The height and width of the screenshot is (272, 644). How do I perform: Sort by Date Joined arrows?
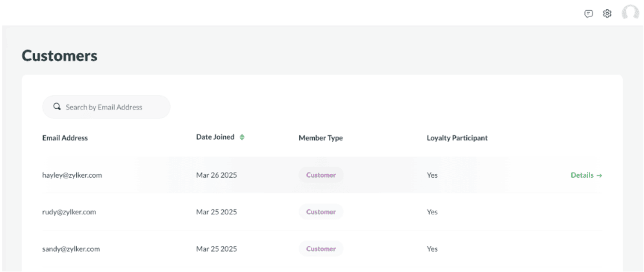pyautogui.click(x=242, y=137)
